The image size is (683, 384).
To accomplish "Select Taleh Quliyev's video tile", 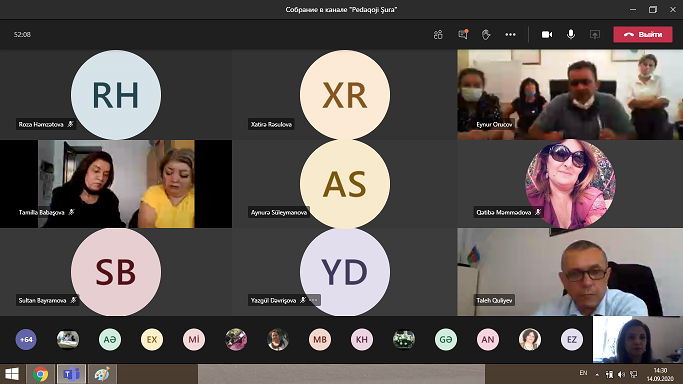I will [570, 272].
